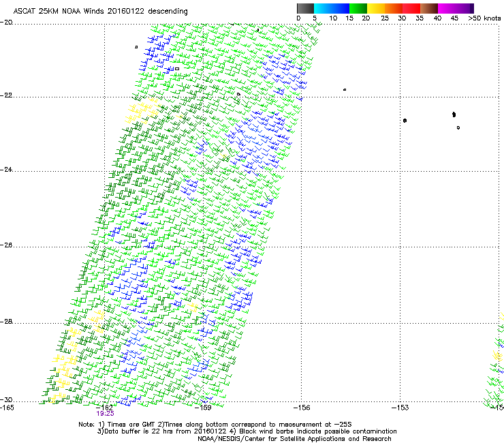
Task: Select the green 15-20 knots legend color
Action: [x=358, y=8]
